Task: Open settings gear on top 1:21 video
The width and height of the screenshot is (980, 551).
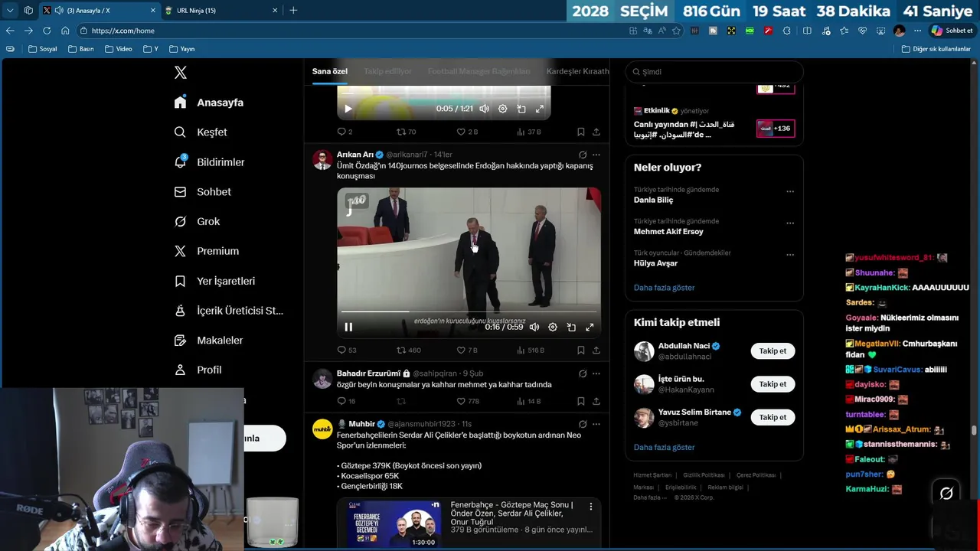Action: point(502,109)
